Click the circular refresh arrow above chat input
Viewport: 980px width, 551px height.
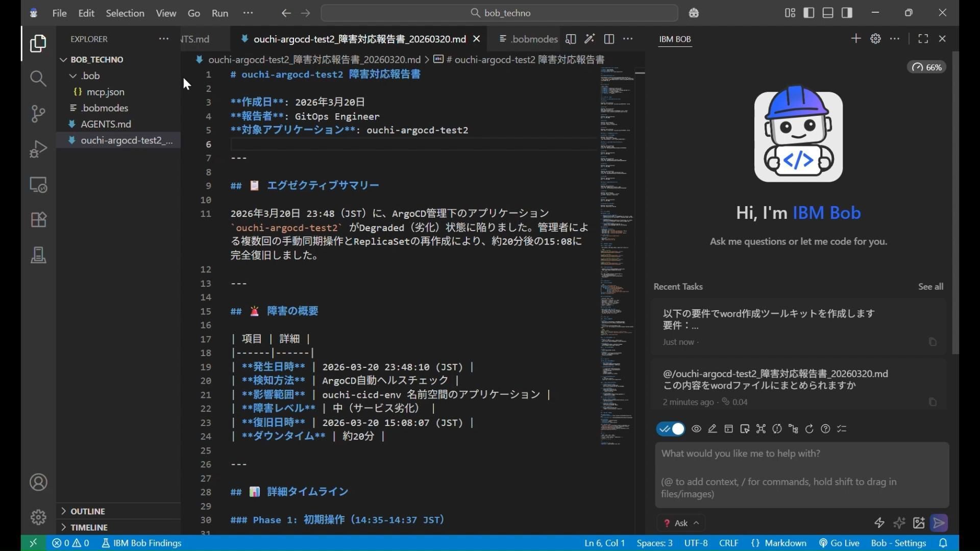pyautogui.click(x=809, y=429)
